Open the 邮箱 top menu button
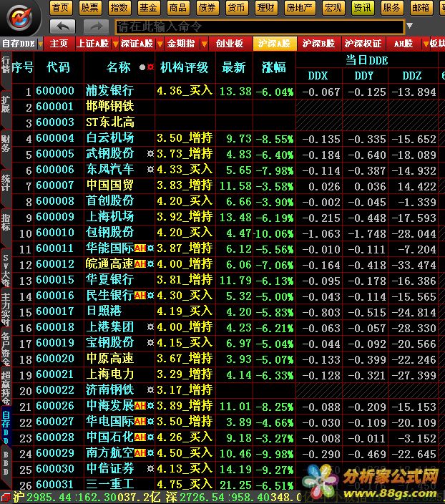This screenshot has width=445, height=504. coord(421,7)
